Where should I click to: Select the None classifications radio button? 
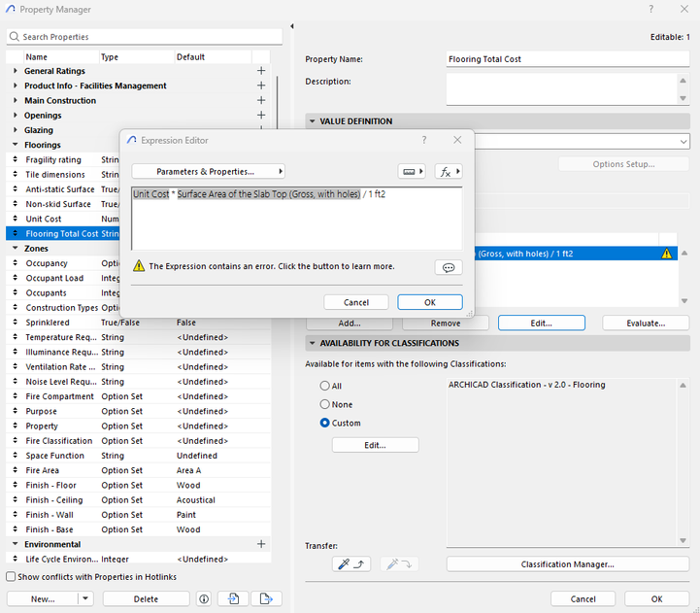[x=324, y=404]
